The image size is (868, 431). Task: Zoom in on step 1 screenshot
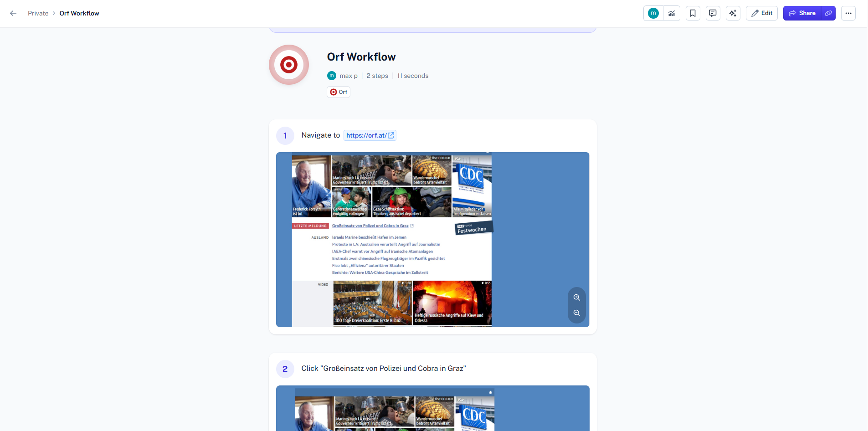click(576, 298)
